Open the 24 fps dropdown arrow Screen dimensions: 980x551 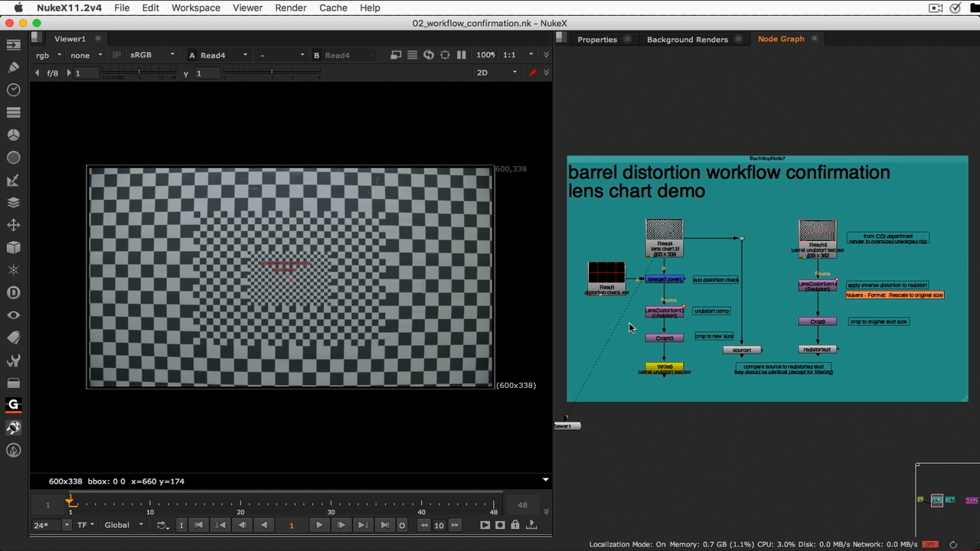(x=67, y=525)
